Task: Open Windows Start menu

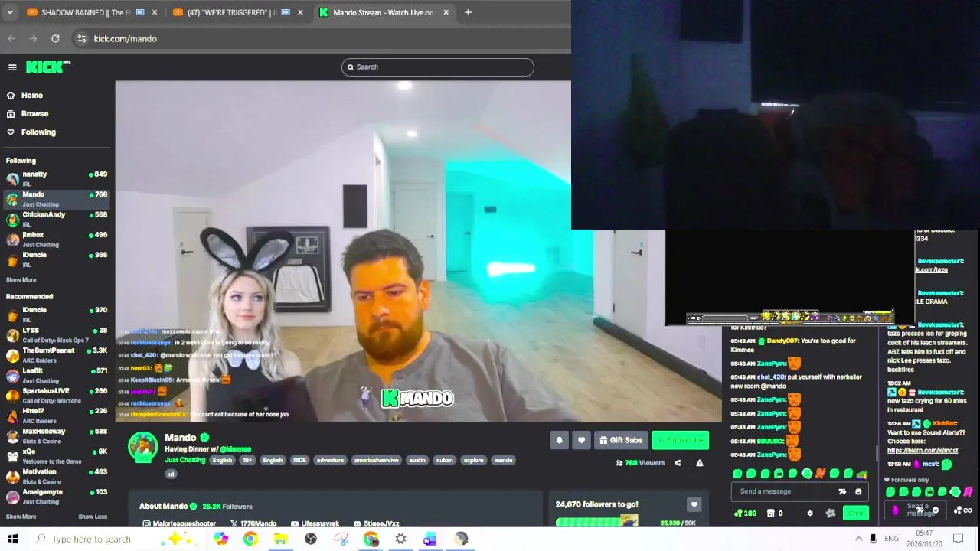Action: click(13, 539)
